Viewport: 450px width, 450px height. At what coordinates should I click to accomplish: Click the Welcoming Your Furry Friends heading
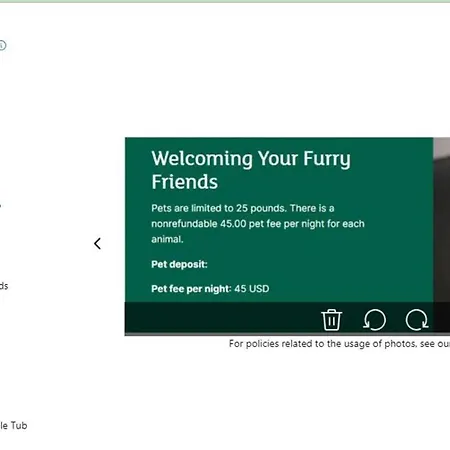pos(251,170)
